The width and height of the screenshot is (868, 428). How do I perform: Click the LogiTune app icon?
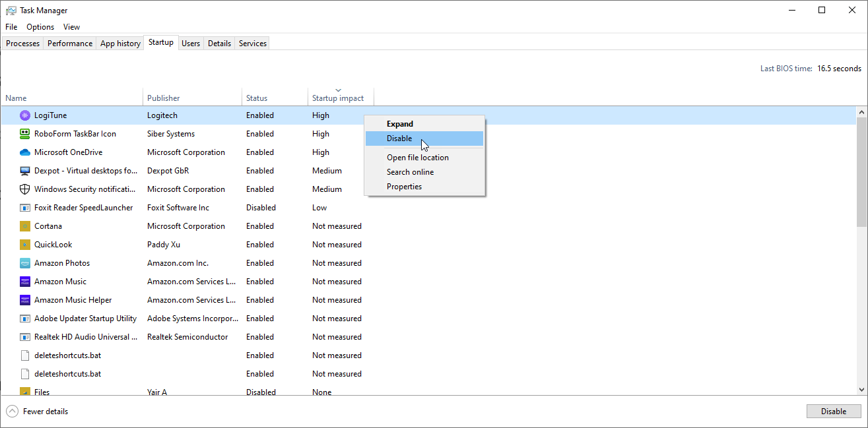coord(25,115)
